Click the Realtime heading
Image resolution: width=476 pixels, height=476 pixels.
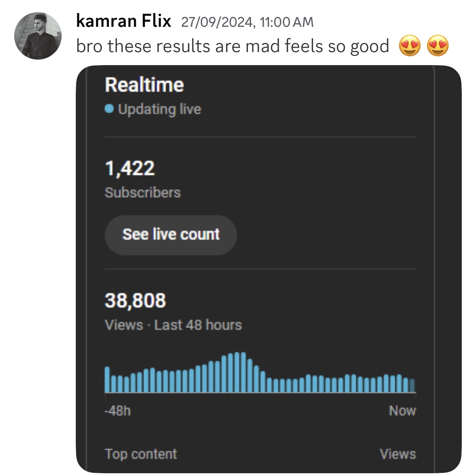coord(144,85)
